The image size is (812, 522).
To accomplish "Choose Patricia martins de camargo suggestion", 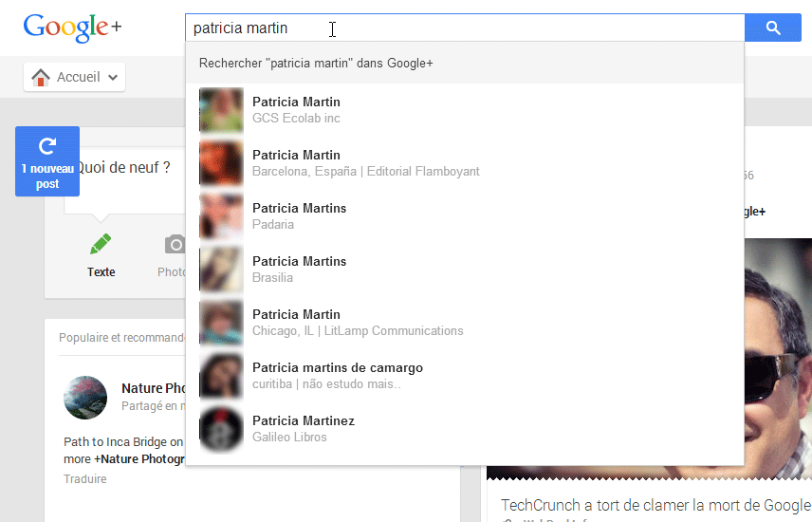I will [465, 375].
